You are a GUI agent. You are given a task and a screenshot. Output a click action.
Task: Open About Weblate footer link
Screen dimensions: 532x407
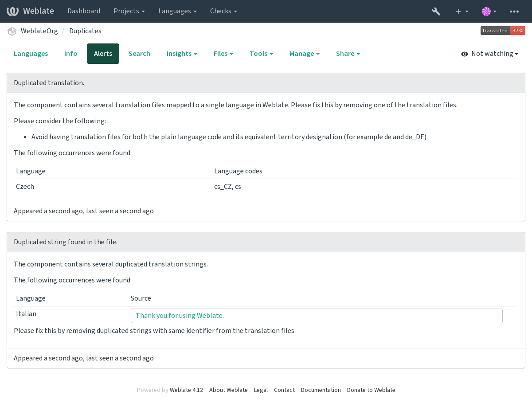click(228, 390)
